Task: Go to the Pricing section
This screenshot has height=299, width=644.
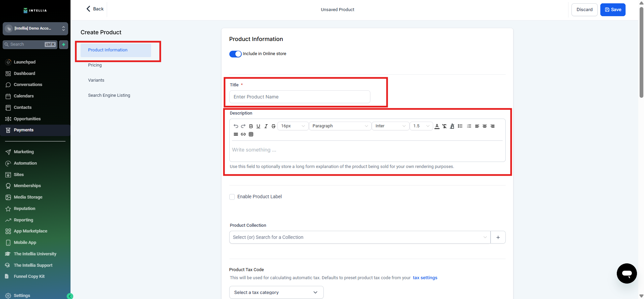Action: click(x=95, y=65)
